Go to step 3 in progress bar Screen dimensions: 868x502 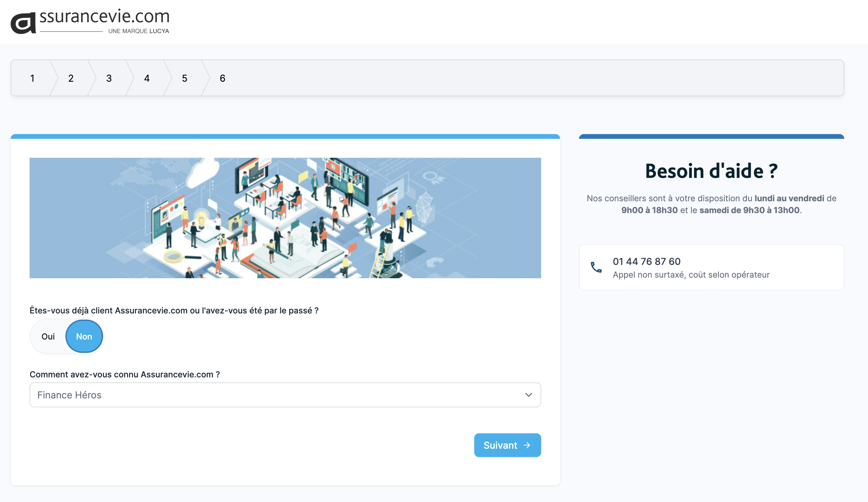[109, 78]
